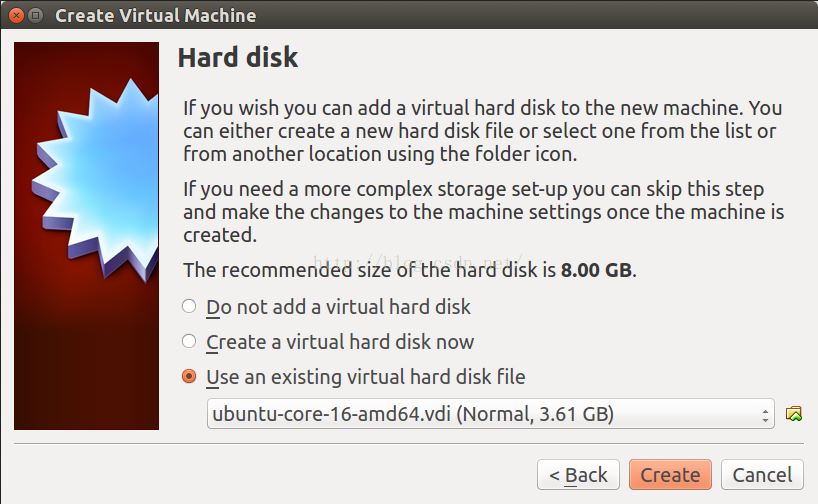Viewport: 818px width, 504px height.
Task: Click the horizontal separator line above the buttons
Action: coord(400,443)
